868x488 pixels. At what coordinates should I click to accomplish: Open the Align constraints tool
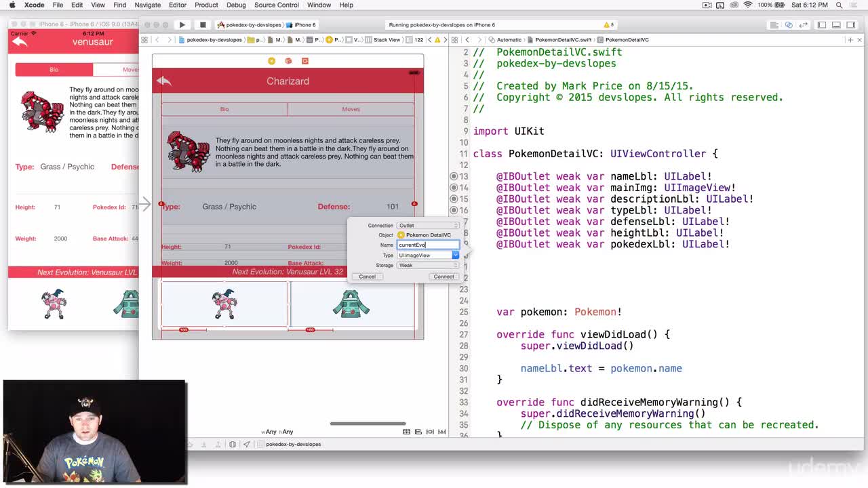[418, 432]
